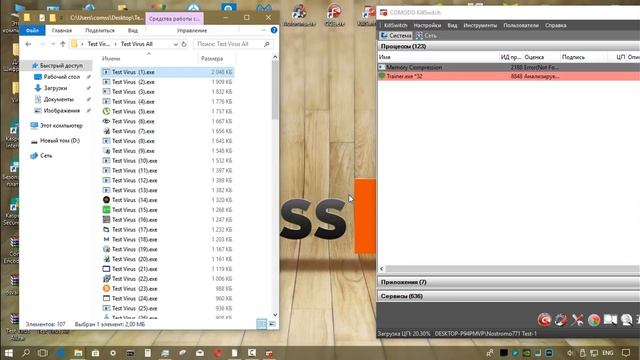
Task: Click the search magnifier in Explorer search box
Action: coord(267,44)
